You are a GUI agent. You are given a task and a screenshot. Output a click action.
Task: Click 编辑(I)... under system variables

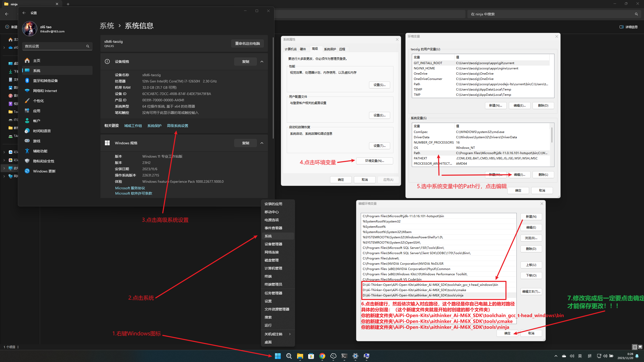(x=519, y=175)
